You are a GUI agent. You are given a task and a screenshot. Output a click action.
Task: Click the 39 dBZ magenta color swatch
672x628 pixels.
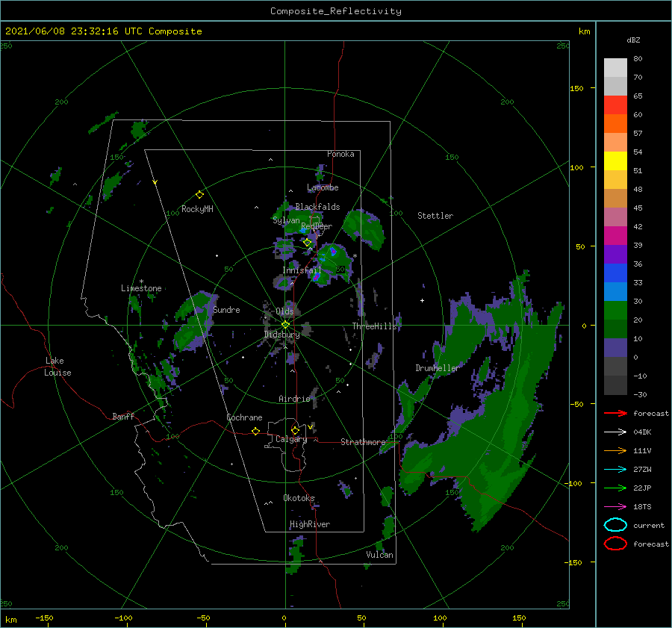(615, 236)
